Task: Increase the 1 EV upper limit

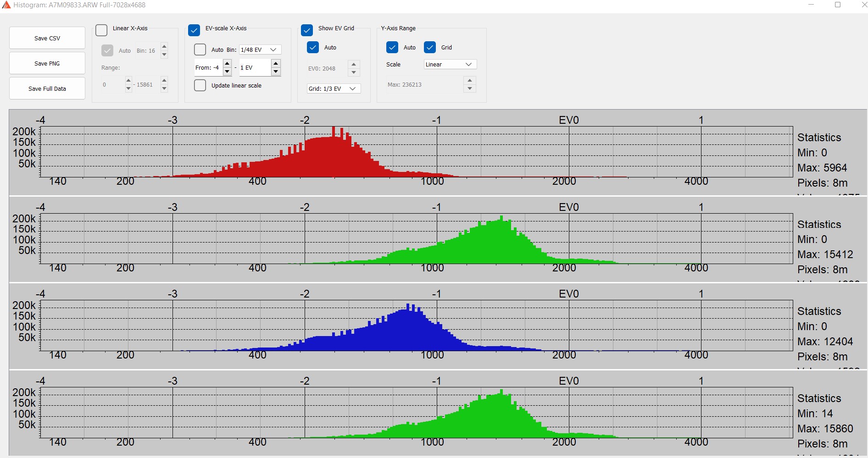Action: click(276, 63)
